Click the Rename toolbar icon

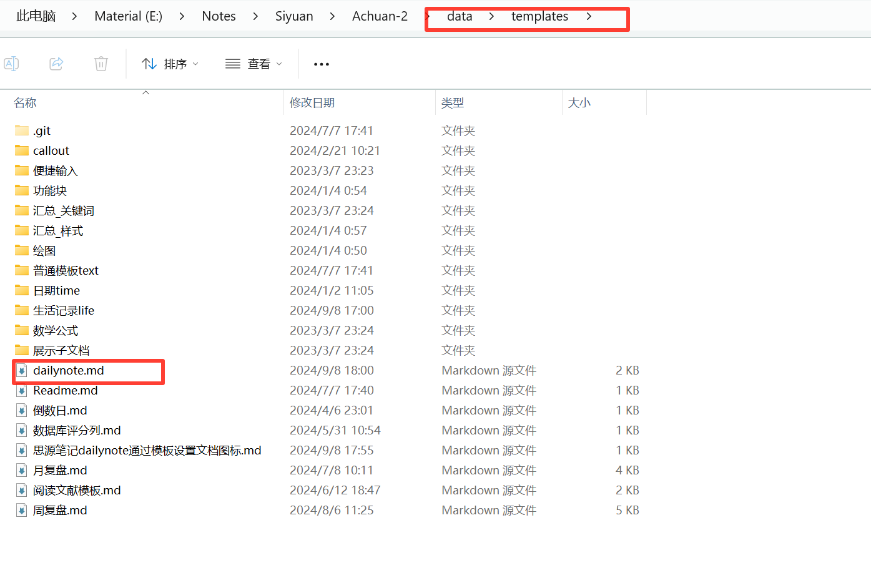tap(11, 64)
